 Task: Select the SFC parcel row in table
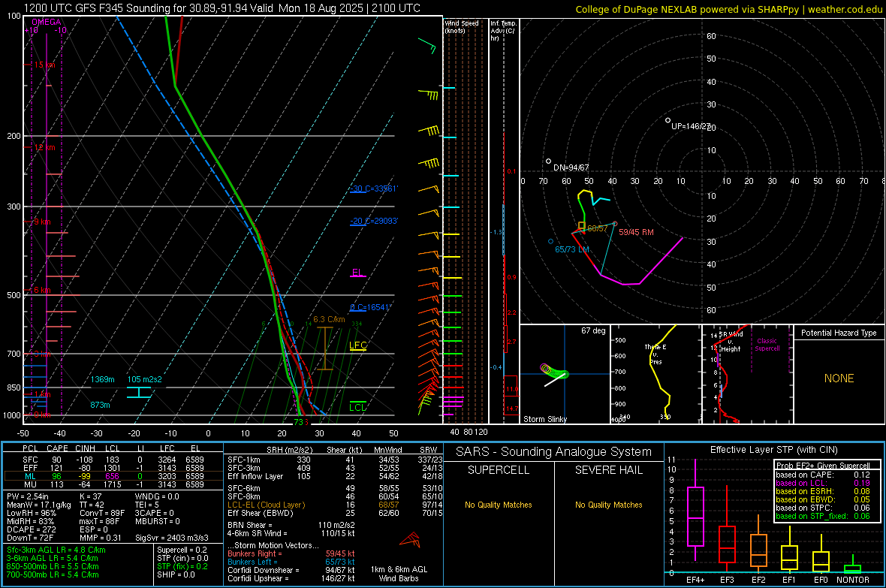click(113, 460)
